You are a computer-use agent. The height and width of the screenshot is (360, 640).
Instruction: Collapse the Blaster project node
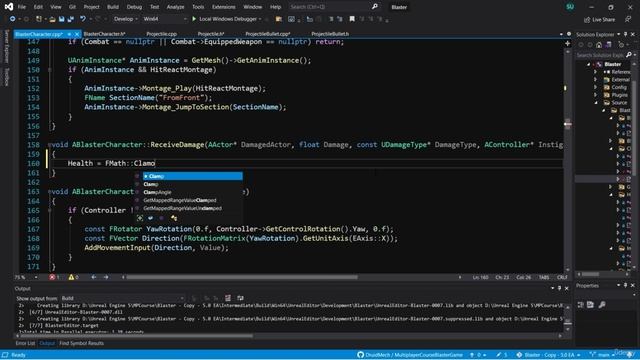[x=589, y=64]
